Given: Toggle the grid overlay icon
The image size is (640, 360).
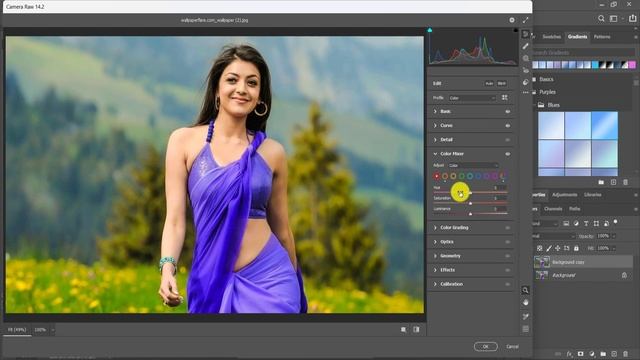Looking at the screenshot, I should 526,329.
